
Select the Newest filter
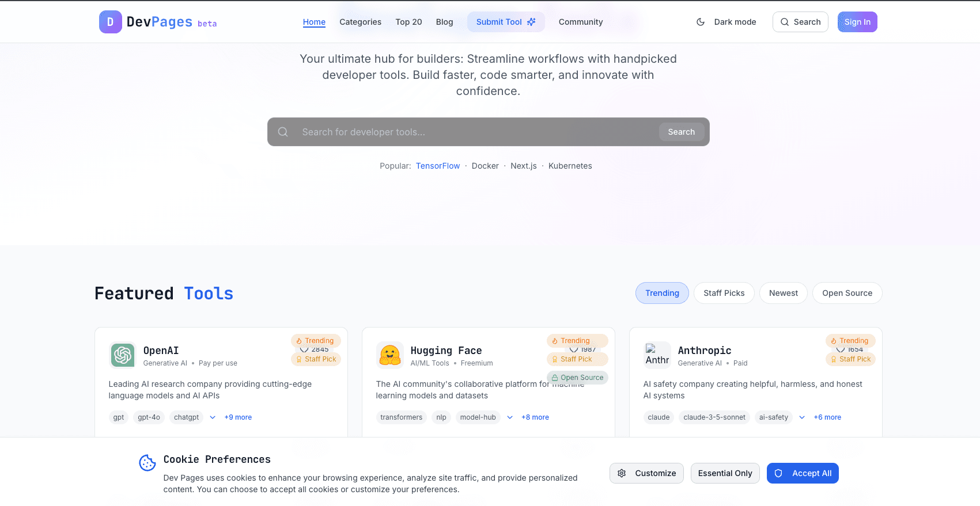coord(784,293)
